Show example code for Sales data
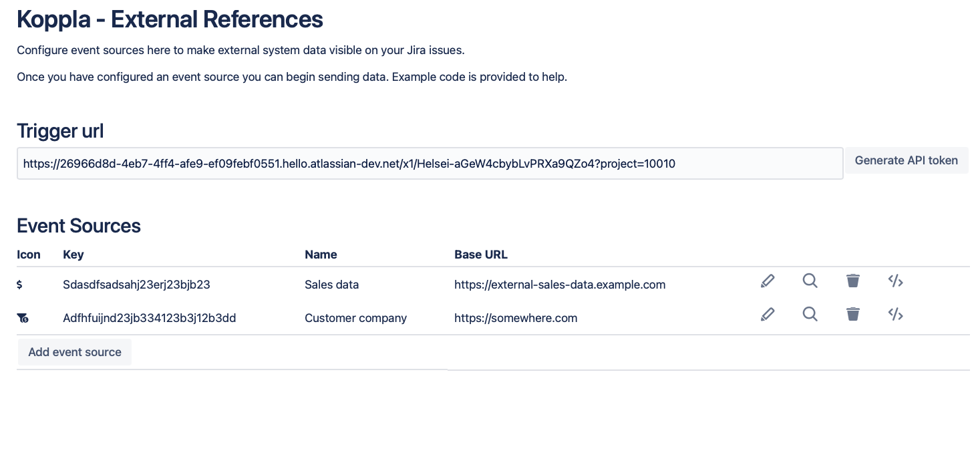The height and width of the screenshot is (457, 980). coord(896,281)
